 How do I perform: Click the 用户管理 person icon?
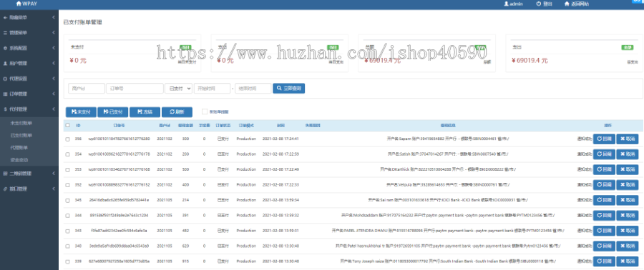click(x=5, y=64)
